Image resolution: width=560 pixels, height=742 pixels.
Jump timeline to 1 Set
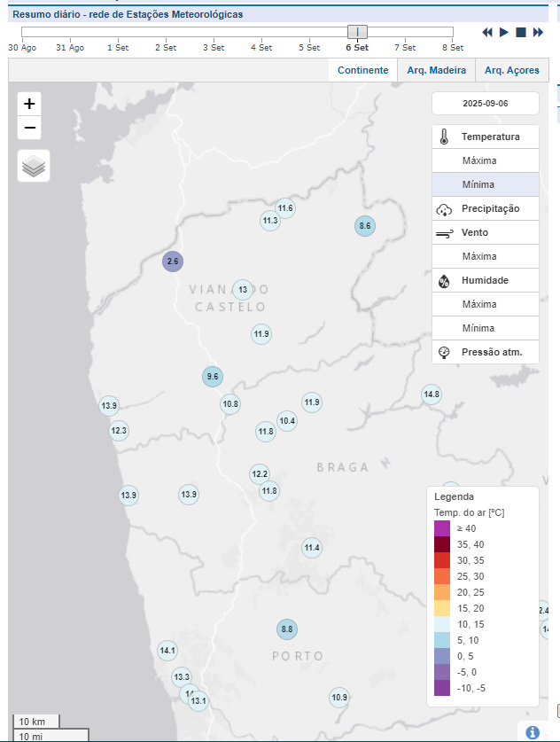coord(118,47)
